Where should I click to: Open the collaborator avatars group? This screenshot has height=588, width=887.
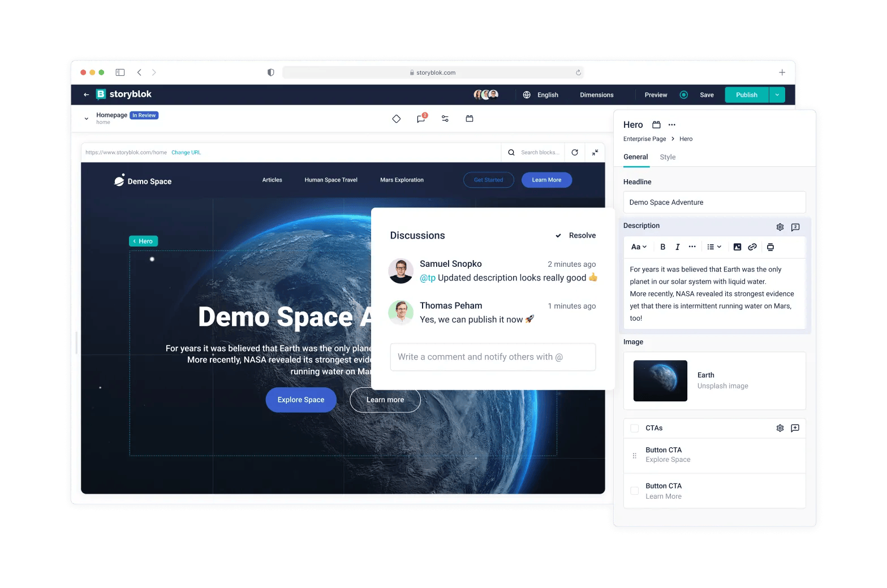tap(486, 95)
